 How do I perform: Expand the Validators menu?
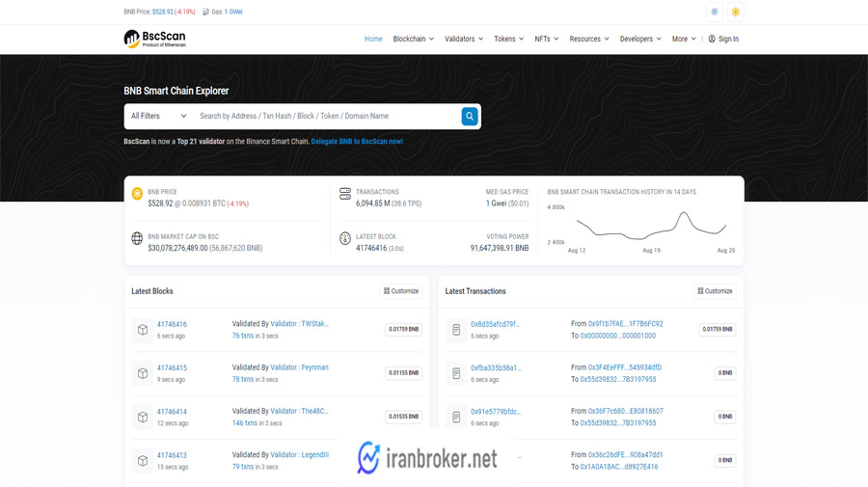coord(464,39)
